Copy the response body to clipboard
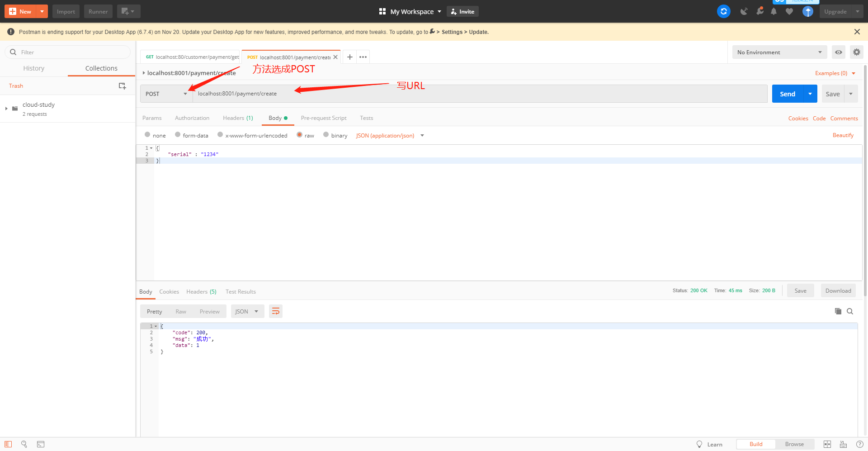The image size is (868, 451). point(838,311)
